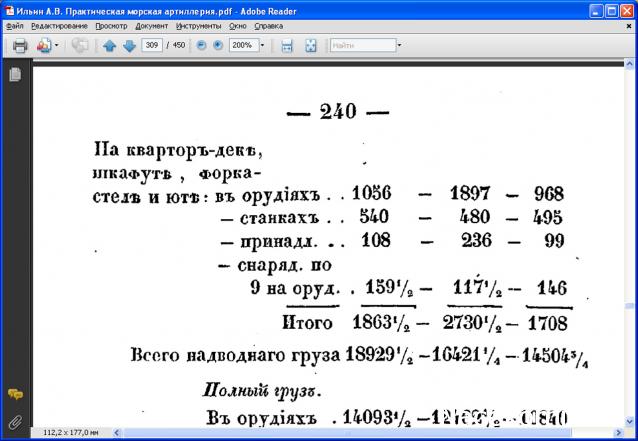The height and width of the screenshot is (441, 638).
Task: Go to the previous page with the up arrow
Action: [x=109, y=46]
